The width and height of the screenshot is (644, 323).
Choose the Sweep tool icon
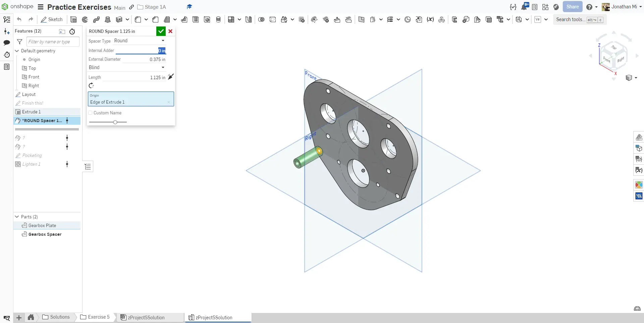tap(96, 19)
